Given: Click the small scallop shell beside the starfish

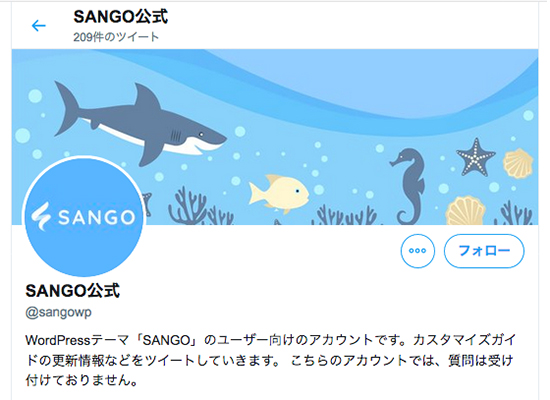Looking at the screenshot, I should coord(518,162).
